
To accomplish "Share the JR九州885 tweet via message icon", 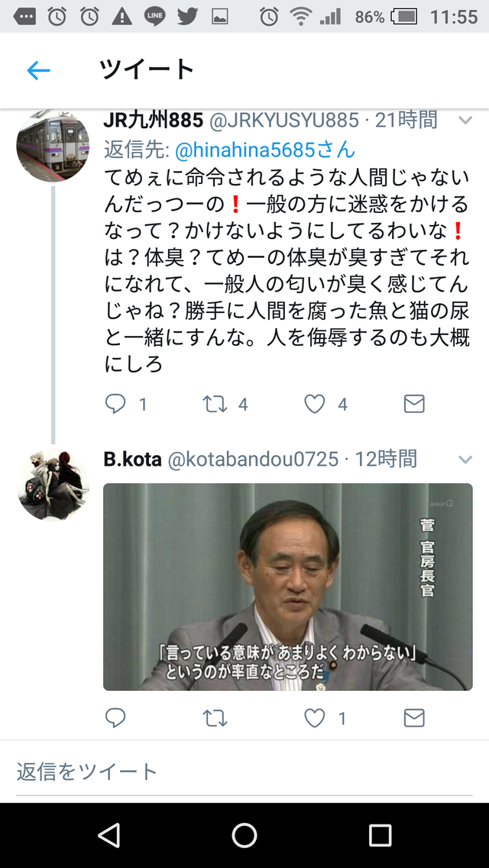I will point(414,404).
